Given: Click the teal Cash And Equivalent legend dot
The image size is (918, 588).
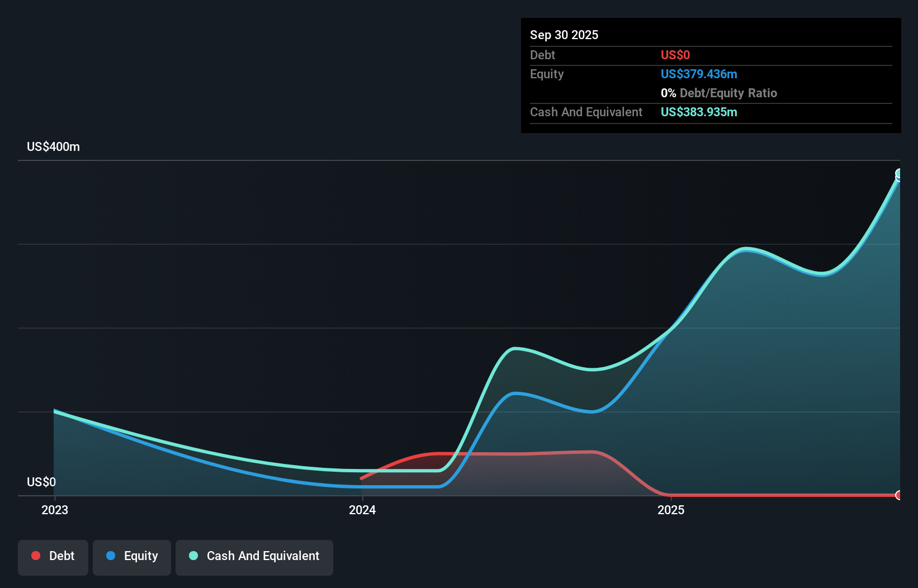Looking at the screenshot, I should pos(193,556).
